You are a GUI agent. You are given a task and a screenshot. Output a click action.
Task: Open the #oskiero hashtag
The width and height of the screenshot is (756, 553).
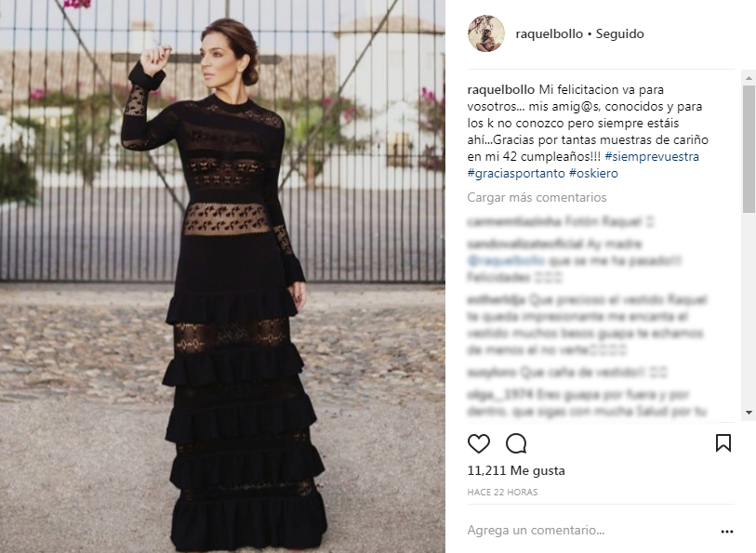tap(593, 174)
